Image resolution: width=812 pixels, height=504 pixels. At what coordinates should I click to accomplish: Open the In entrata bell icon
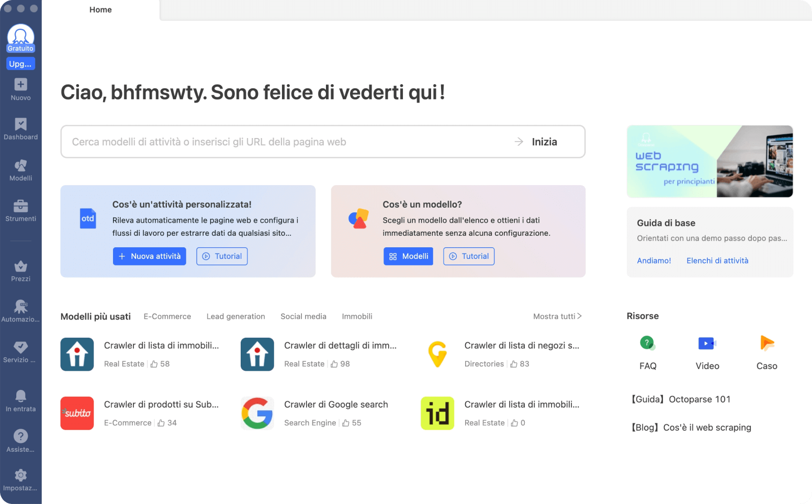click(20, 396)
